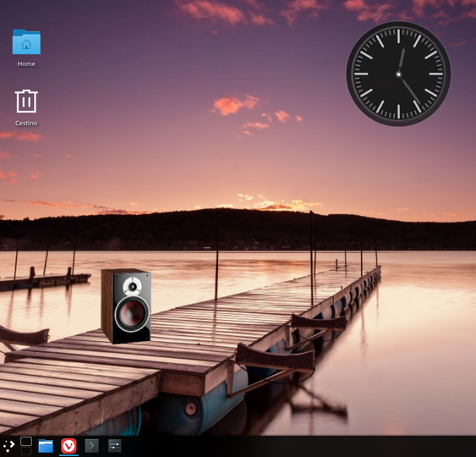The height and width of the screenshot is (457, 476).
Task: Open the Konsole terminal from taskbar
Action: (x=91, y=446)
